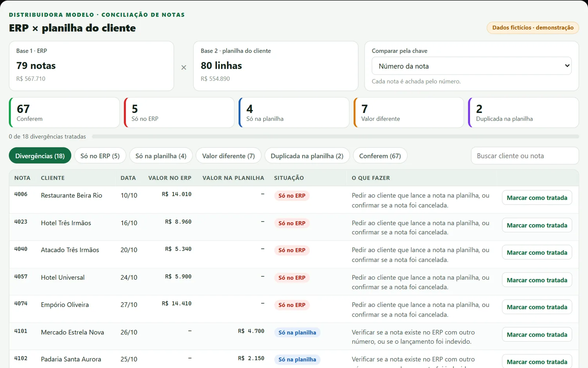
Task: Click the value 'R$ 4.700' in planilha column
Action: pyautogui.click(x=251, y=331)
